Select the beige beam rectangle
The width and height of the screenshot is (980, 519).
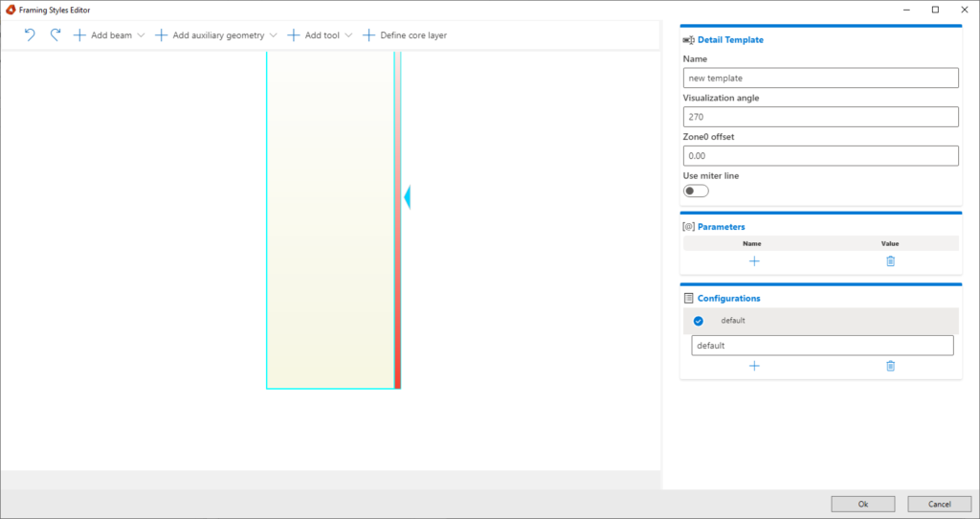tap(330, 220)
